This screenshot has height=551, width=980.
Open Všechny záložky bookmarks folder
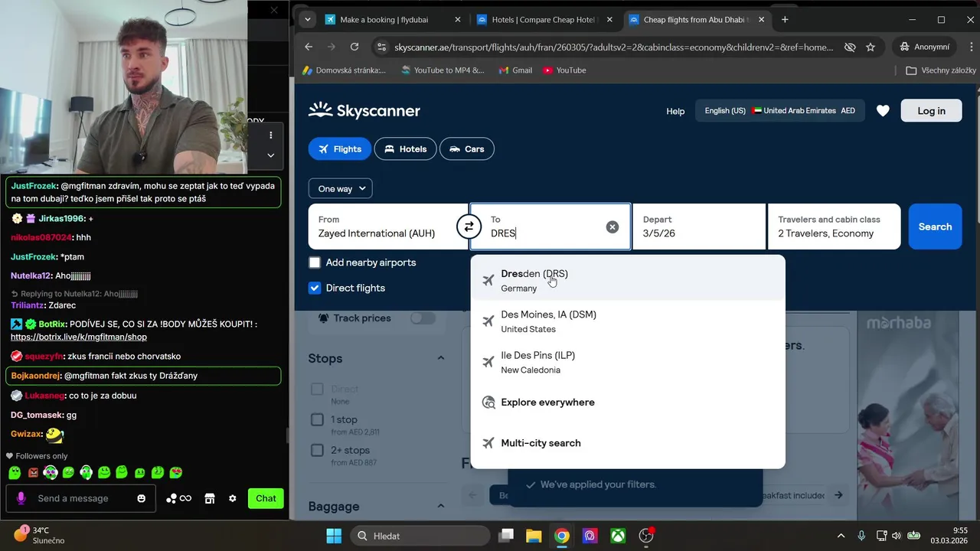click(x=941, y=70)
